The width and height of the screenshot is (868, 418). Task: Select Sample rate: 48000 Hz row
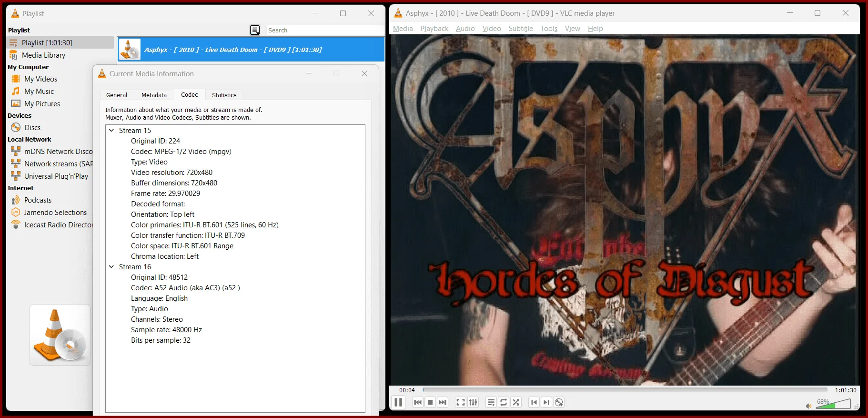(x=166, y=330)
